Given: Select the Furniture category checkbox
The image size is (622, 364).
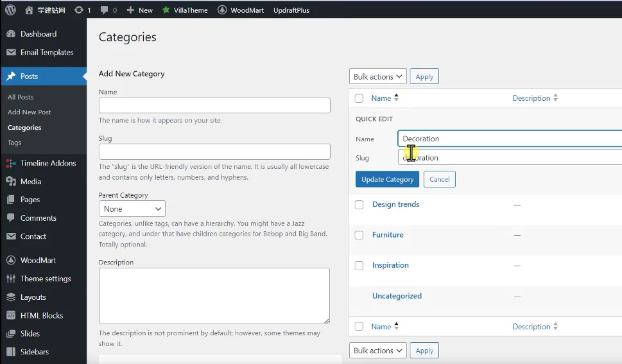Looking at the screenshot, I should [359, 235].
